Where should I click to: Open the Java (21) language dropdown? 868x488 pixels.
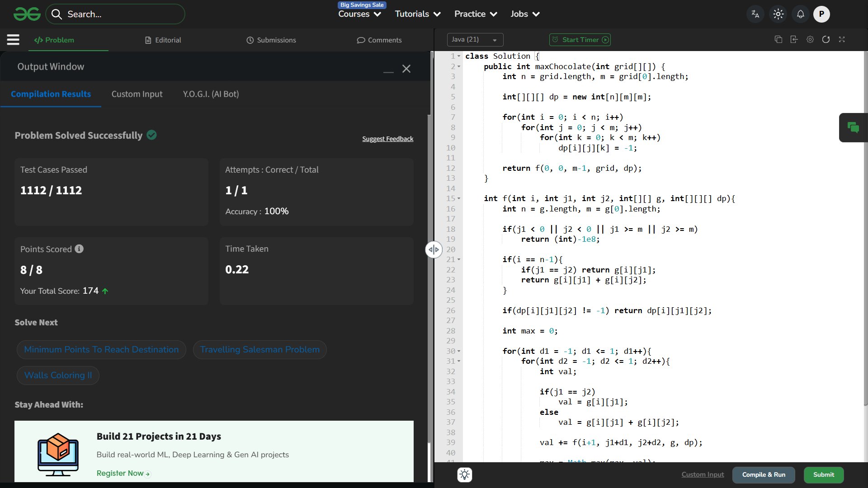point(475,40)
